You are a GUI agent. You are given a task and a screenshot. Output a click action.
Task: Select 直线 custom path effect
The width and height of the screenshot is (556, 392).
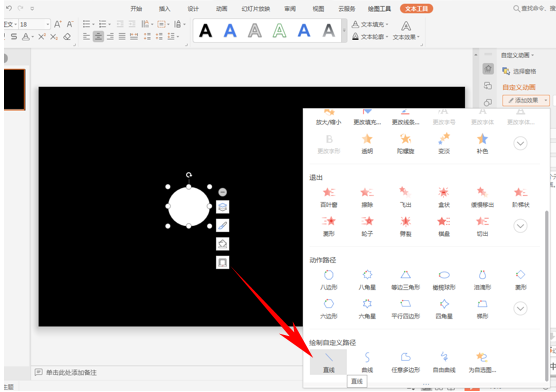click(x=328, y=362)
